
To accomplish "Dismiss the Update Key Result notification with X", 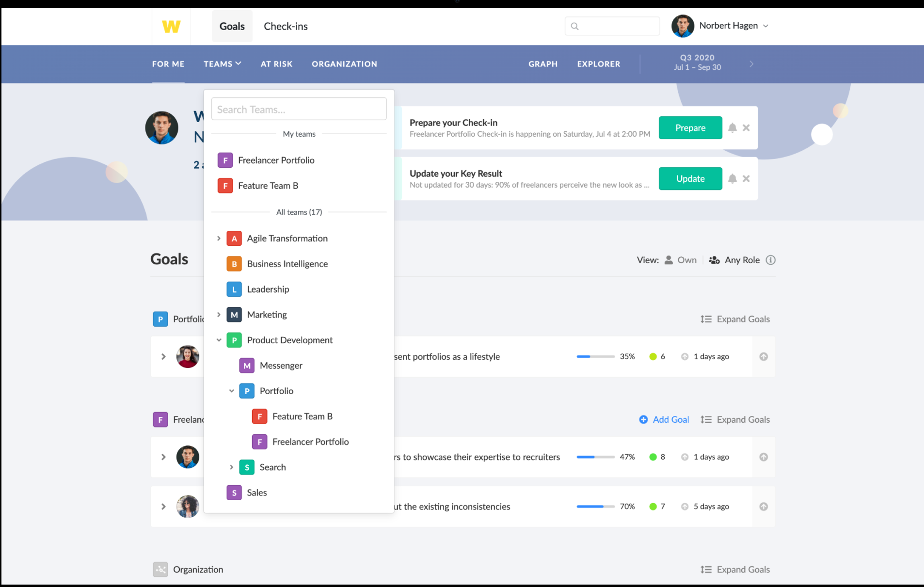I will [746, 178].
